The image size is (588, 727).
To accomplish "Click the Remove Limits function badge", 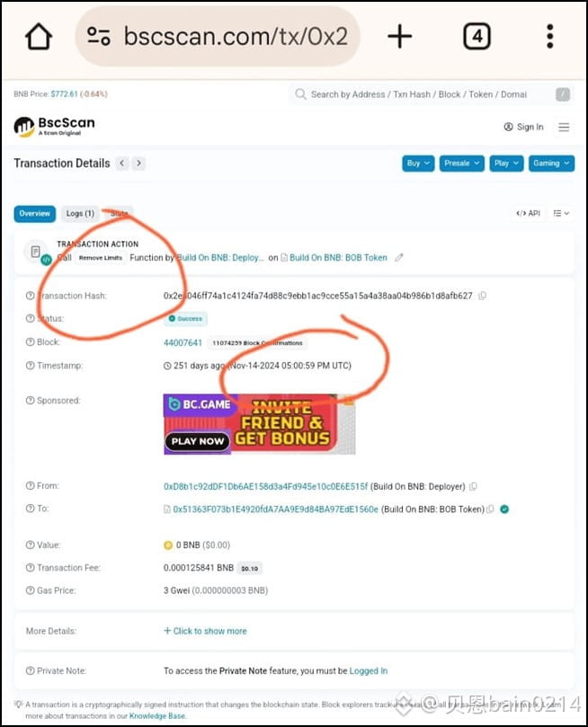I will [100, 258].
